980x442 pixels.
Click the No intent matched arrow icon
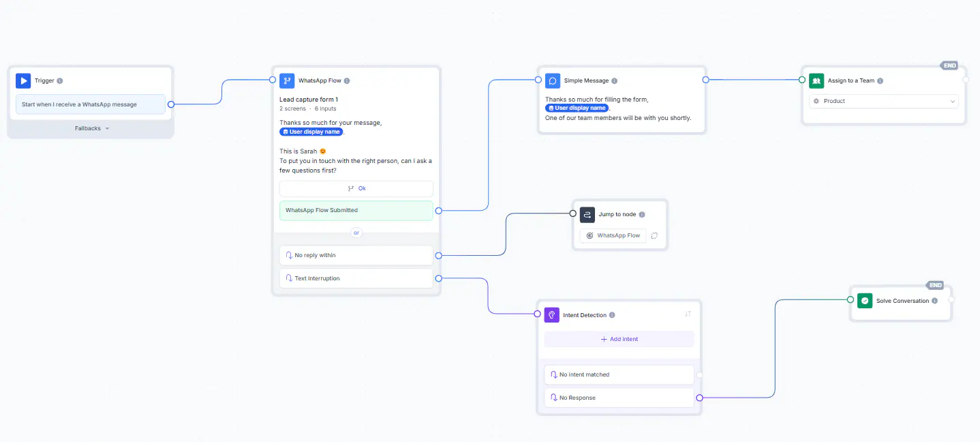[554, 374]
